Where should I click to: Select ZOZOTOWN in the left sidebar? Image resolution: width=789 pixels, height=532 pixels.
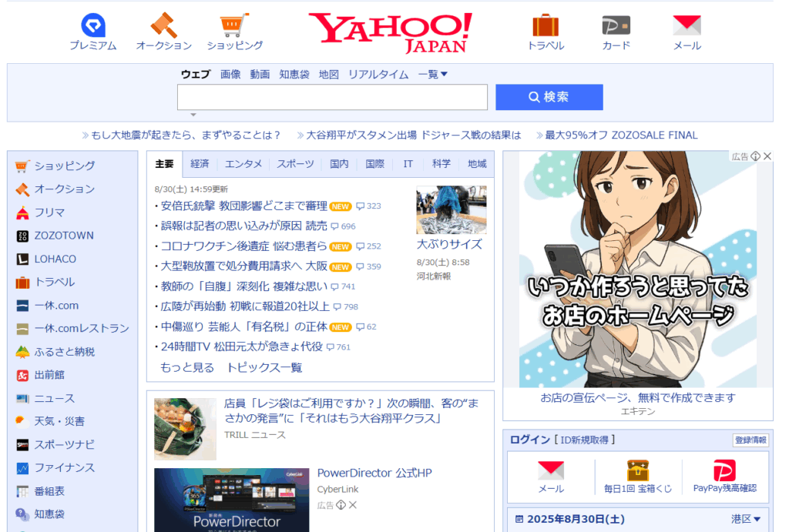pyautogui.click(x=64, y=236)
